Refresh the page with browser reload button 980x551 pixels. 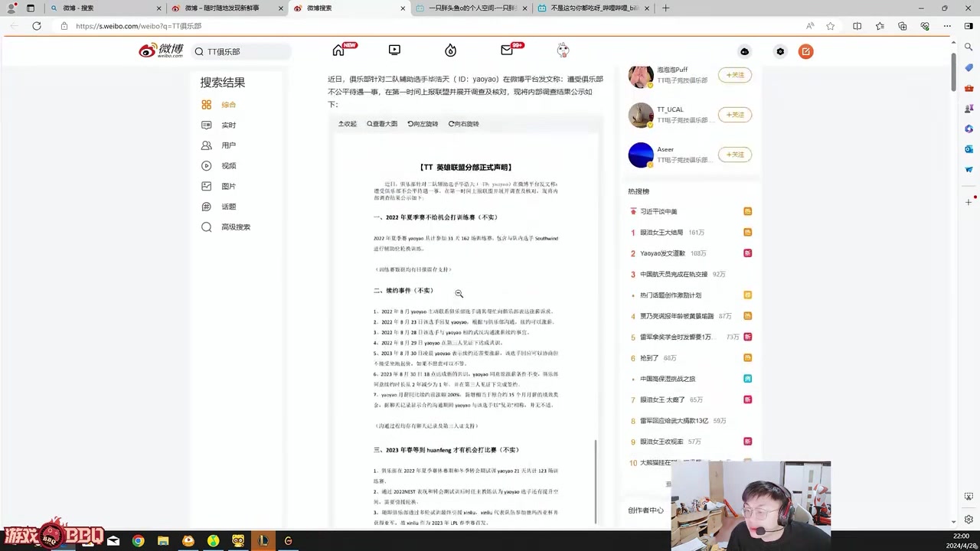tap(36, 26)
